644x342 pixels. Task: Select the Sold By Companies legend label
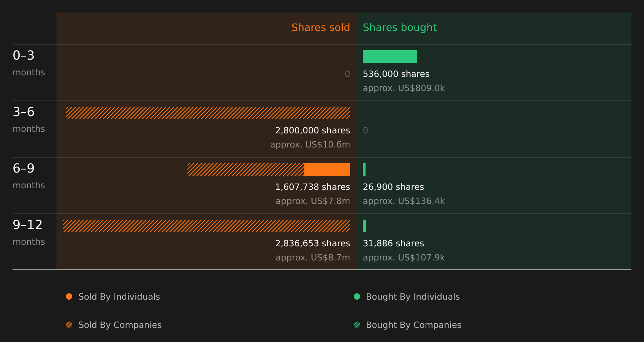point(120,325)
